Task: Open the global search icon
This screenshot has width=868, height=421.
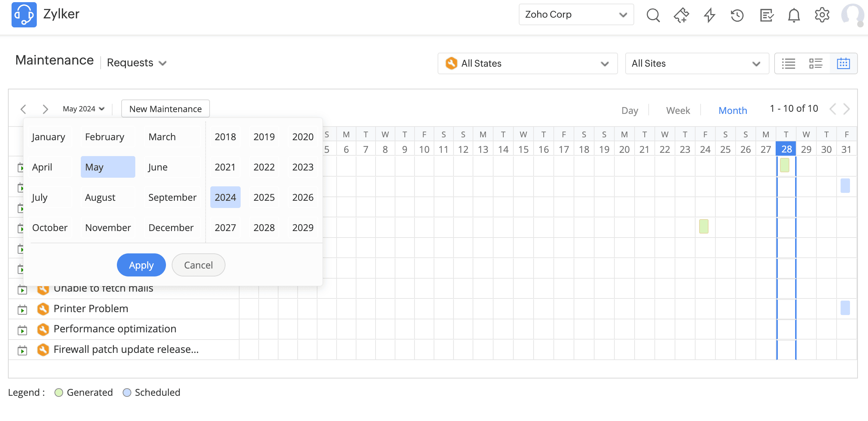Action: 653,15
